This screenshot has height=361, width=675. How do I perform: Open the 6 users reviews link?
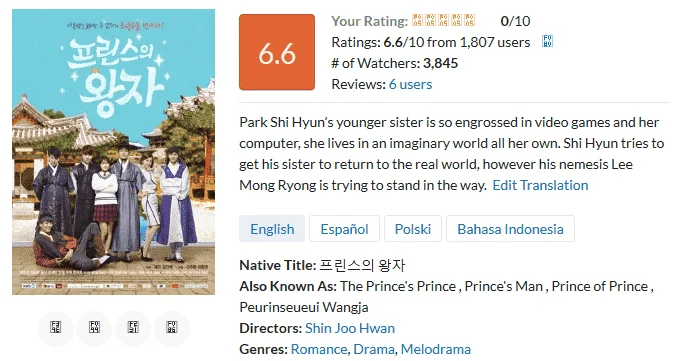click(x=410, y=84)
